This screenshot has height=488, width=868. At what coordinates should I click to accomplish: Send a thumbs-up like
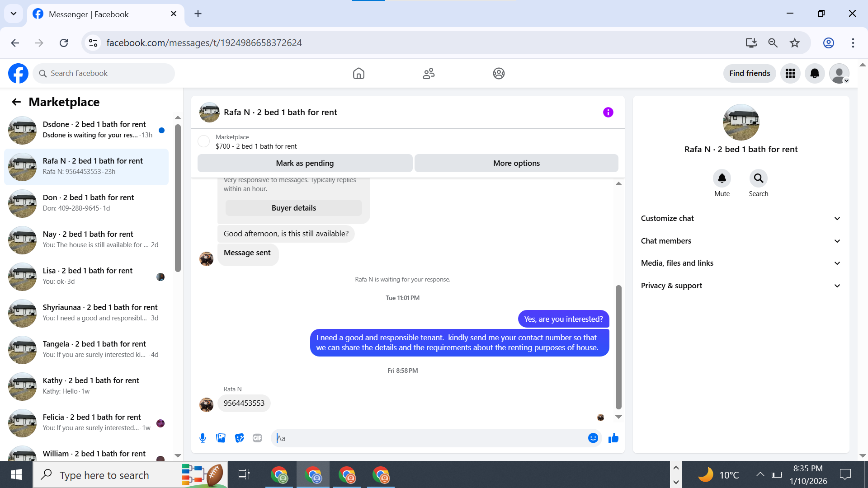click(x=613, y=438)
